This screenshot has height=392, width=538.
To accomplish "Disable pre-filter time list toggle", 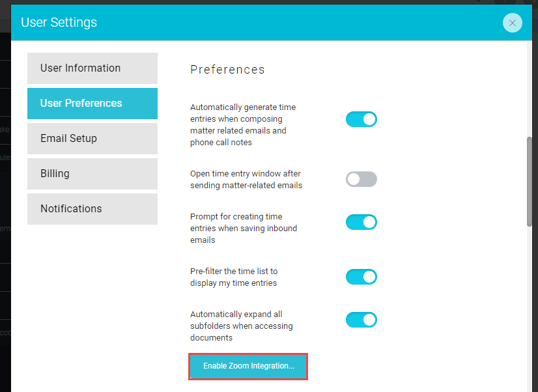I will coord(361,277).
